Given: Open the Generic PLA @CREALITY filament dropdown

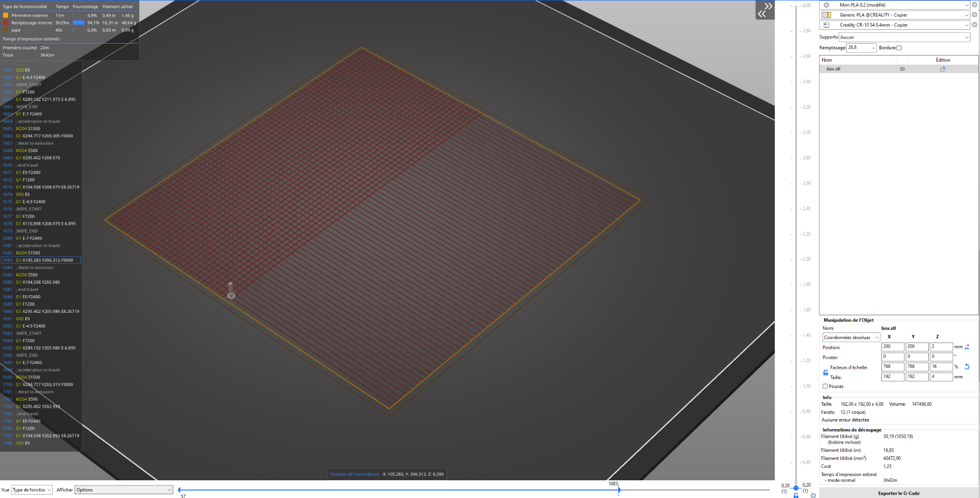Looking at the screenshot, I should pos(895,15).
